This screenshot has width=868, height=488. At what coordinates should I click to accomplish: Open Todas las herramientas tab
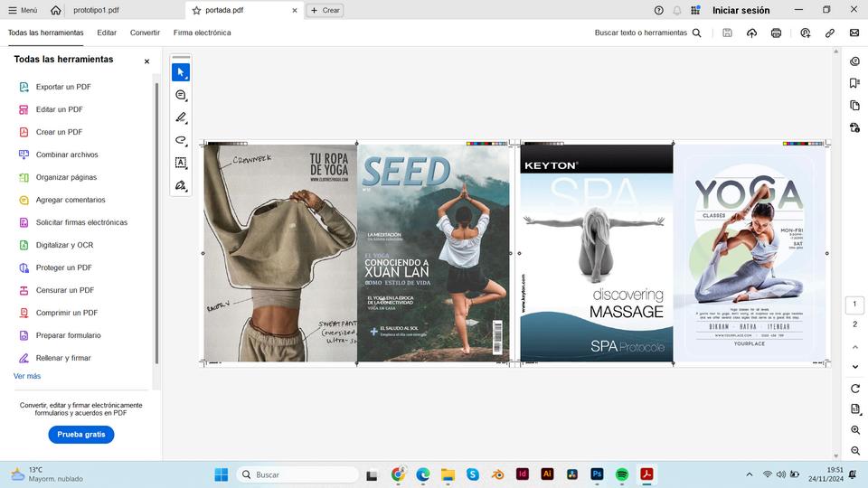click(45, 33)
